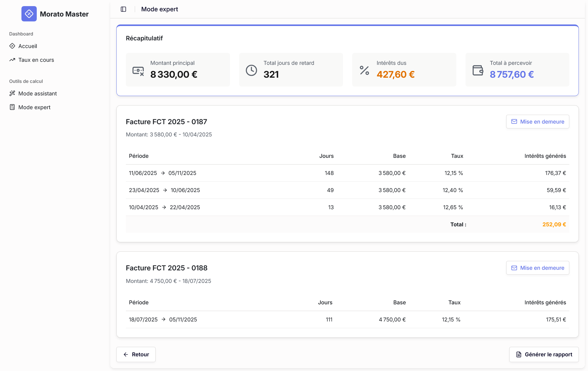Go to Taux en cours page
Image resolution: width=588 pixels, height=371 pixels.
(36, 60)
